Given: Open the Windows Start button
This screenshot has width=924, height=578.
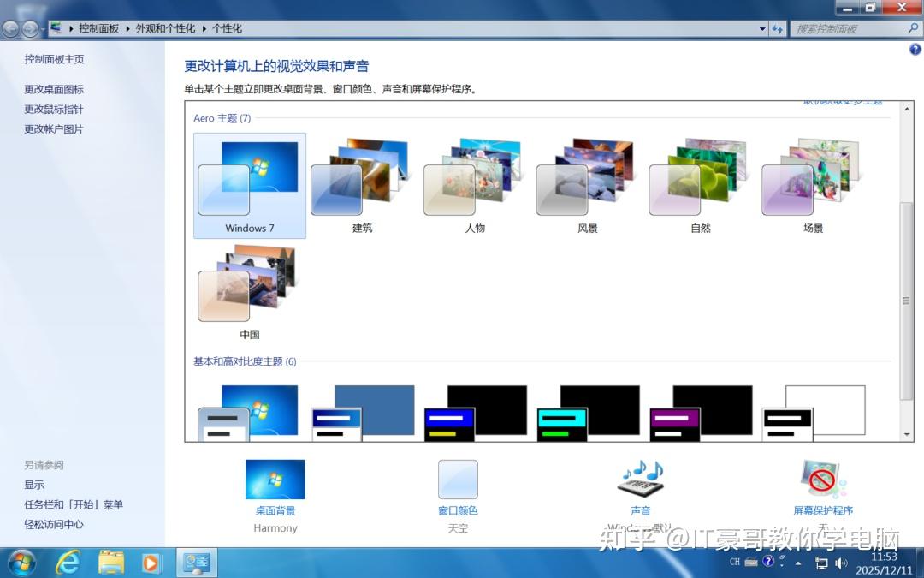Looking at the screenshot, I should pyautogui.click(x=21, y=563).
